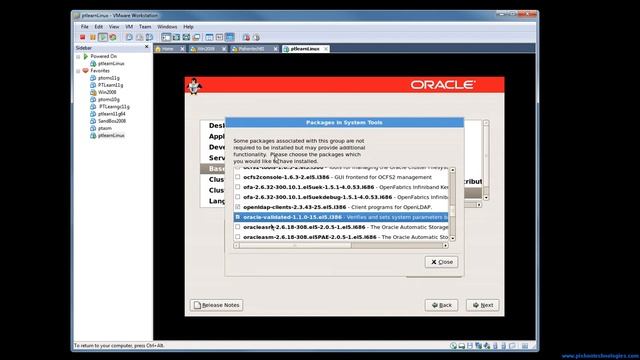Click package list scroll down arrow
640x360 pixels.
[x=452, y=238]
